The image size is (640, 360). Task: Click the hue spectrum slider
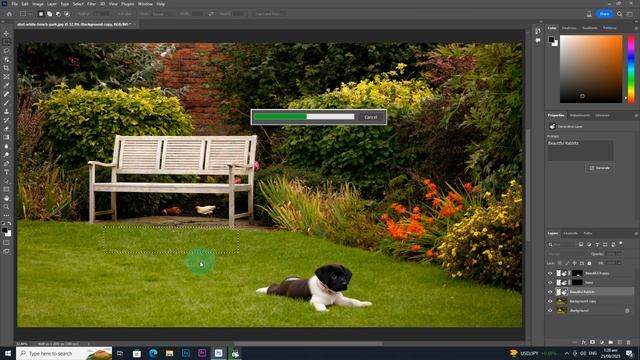(x=631, y=69)
